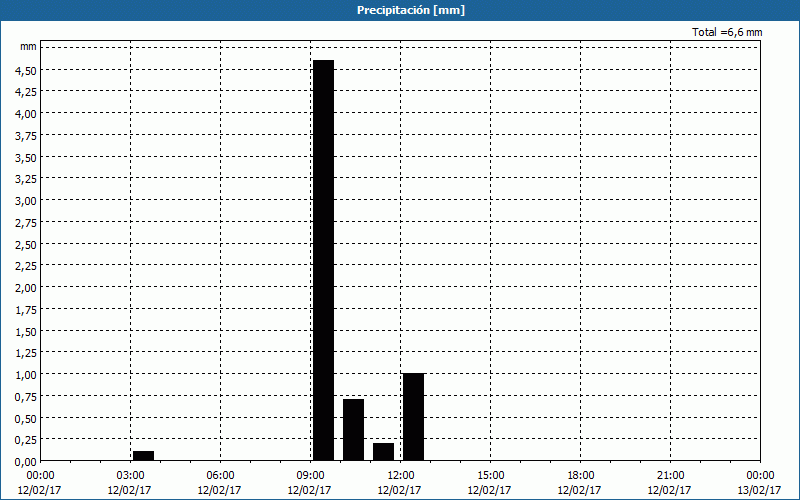The height and width of the screenshot is (500, 800).
Task: Click the 12/02/17 date under 15:00
Action: 489,490
